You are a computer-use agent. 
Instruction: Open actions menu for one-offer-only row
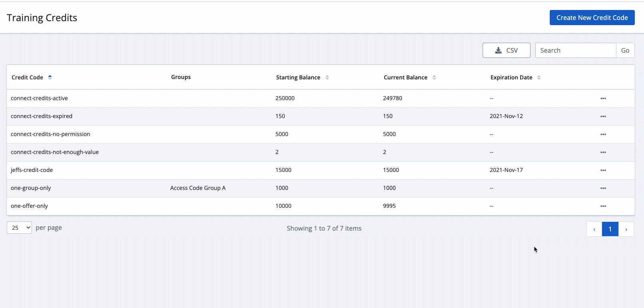[603, 206]
